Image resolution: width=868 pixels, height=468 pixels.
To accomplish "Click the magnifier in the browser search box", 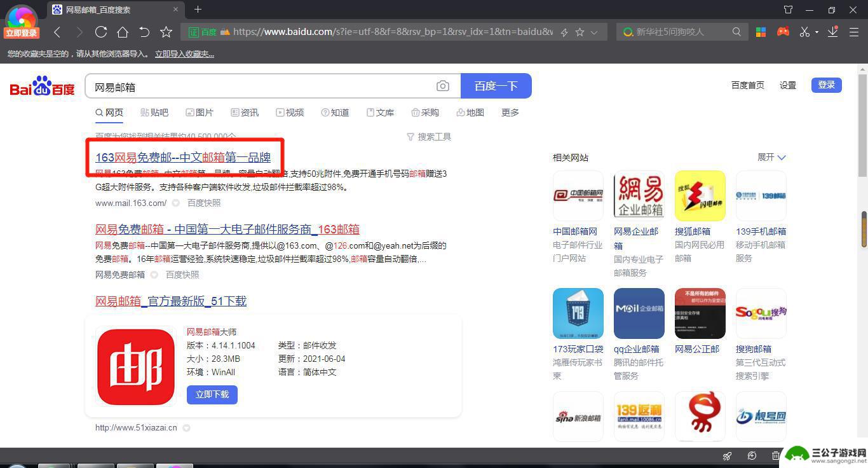I will click(736, 32).
